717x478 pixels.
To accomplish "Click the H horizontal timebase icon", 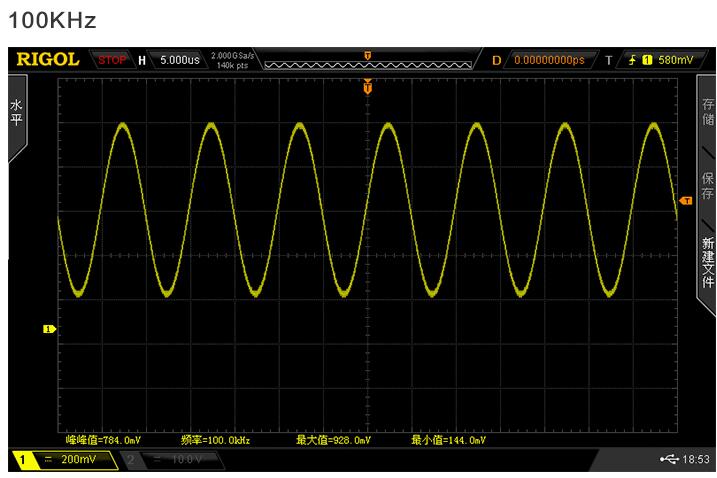I will coord(142,60).
